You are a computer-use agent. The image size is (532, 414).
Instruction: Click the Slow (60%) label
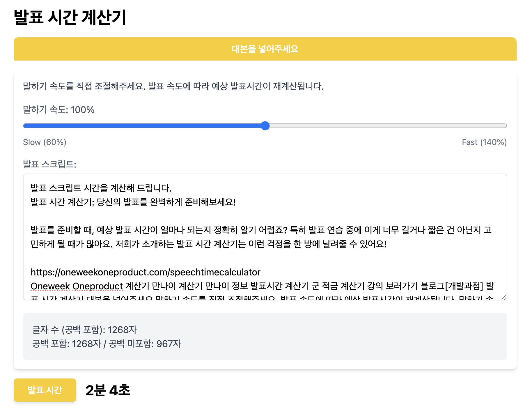(45, 142)
